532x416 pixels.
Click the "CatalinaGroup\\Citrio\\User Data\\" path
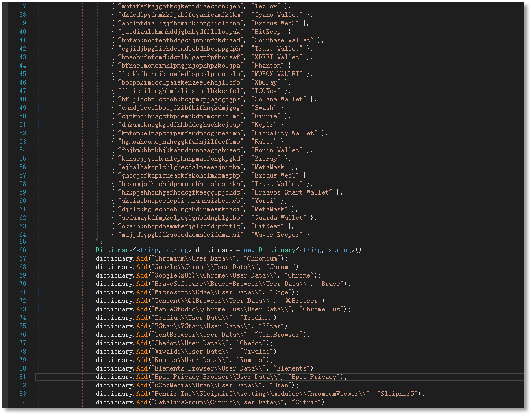pos(217,402)
